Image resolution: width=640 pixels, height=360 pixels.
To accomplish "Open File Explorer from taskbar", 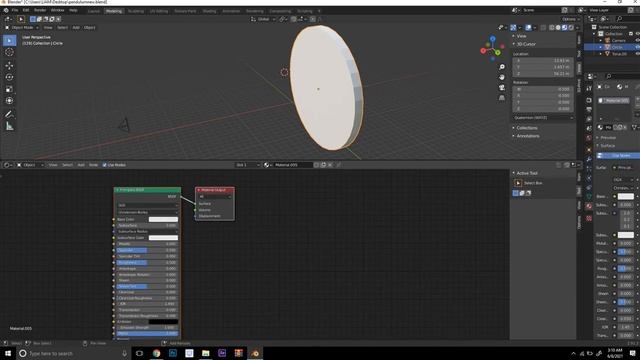I will (x=206, y=353).
